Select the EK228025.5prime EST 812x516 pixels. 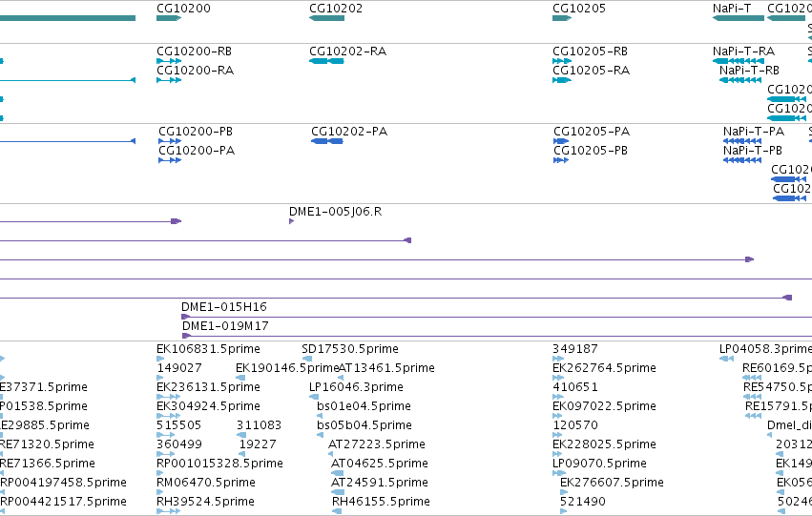(x=557, y=454)
